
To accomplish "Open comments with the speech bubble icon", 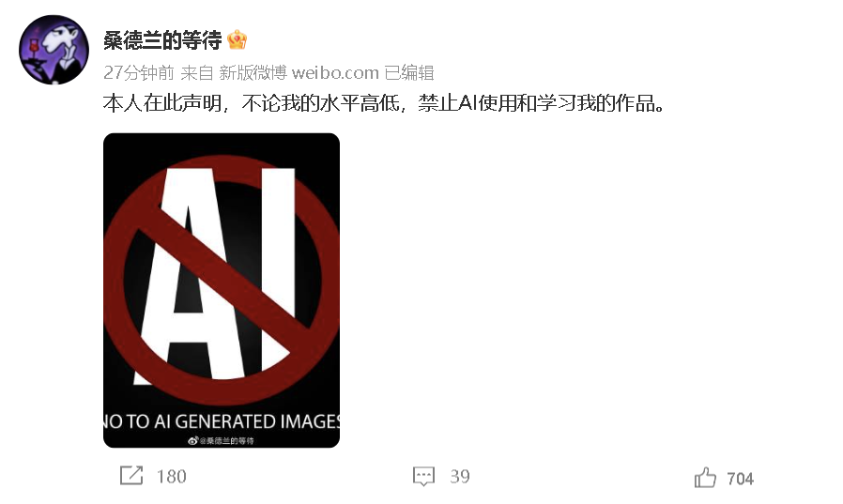I will (423, 476).
